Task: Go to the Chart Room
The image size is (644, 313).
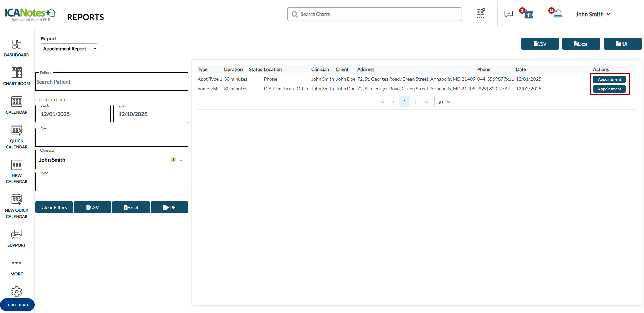Action: pyautogui.click(x=17, y=77)
